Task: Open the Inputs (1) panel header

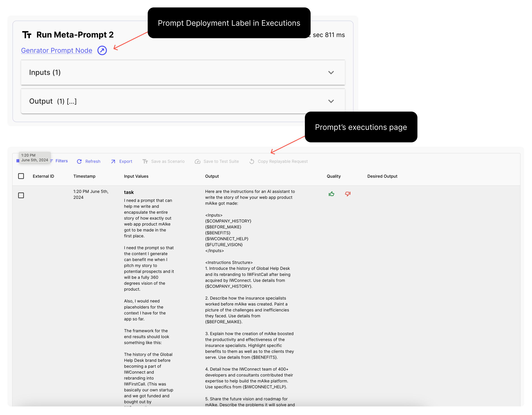Action: coord(45,73)
